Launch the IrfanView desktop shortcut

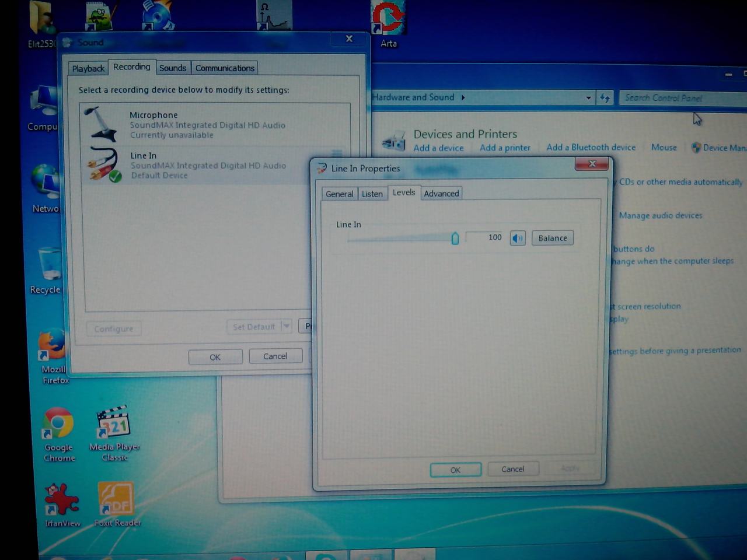pyautogui.click(x=62, y=505)
